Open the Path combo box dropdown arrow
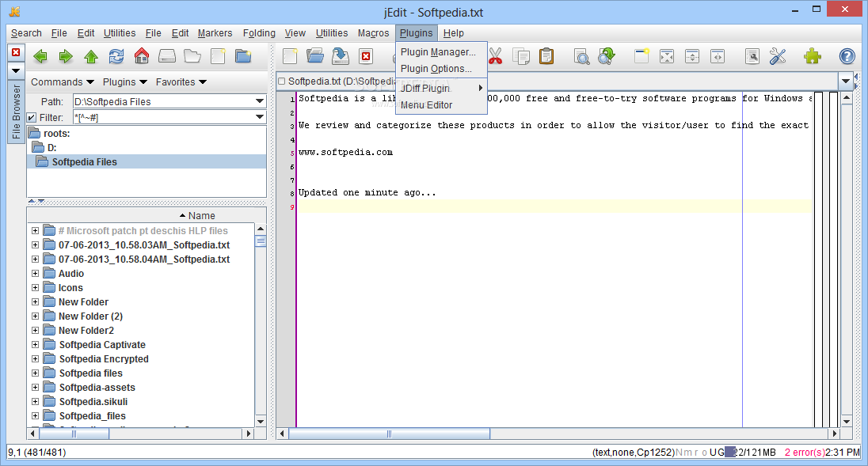This screenshot has width=868, height=466. coord(259,101)
